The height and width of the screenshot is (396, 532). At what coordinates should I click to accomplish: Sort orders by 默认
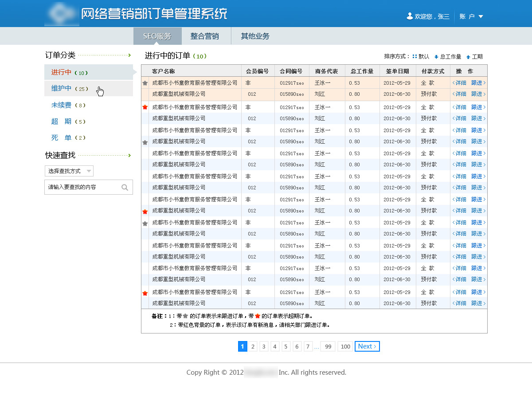point(424,57)
